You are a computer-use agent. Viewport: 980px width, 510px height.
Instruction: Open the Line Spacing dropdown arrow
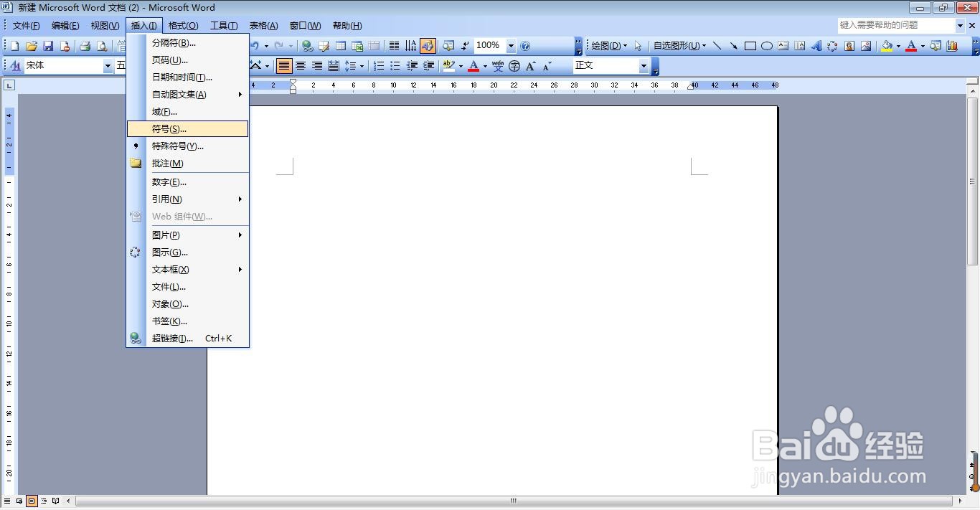(362, 66)
